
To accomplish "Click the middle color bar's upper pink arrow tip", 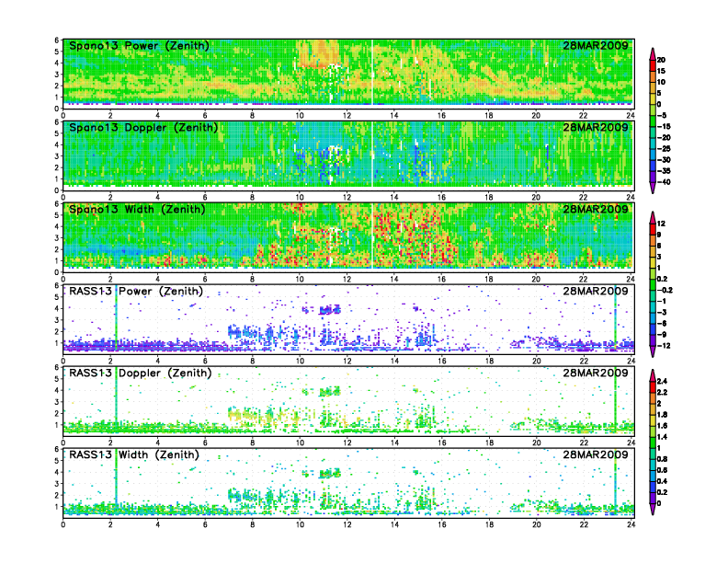I will [x=653, y=217].
